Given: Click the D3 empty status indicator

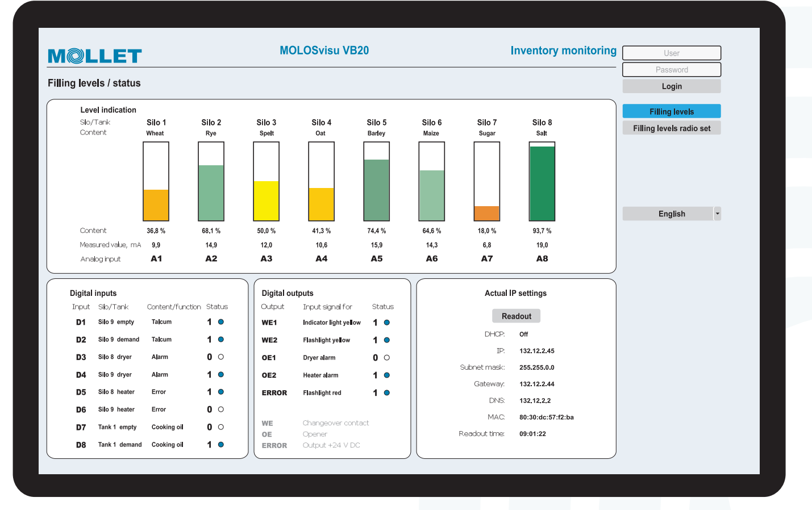Looking at the screenshot, I should tap(221, 357).
